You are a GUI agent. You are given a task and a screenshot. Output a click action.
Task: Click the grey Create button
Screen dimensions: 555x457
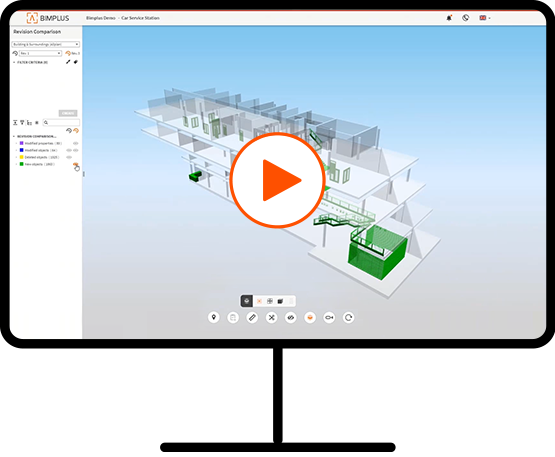click(68, 113)
